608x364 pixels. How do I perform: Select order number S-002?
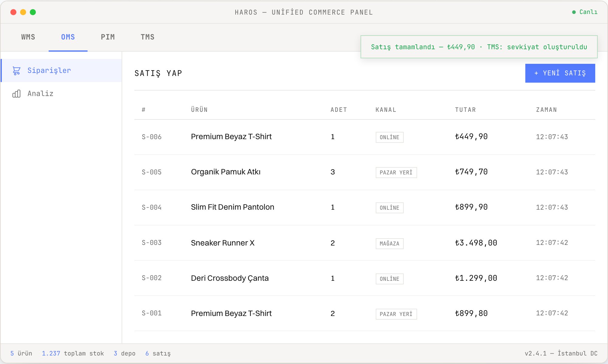pyautogui.click(x=152, y=278)
